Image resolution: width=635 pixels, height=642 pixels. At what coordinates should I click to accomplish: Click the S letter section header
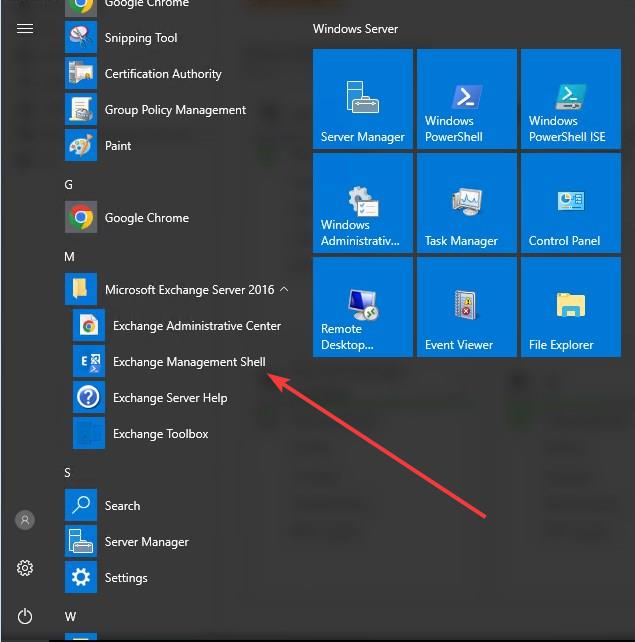point(68,472)
